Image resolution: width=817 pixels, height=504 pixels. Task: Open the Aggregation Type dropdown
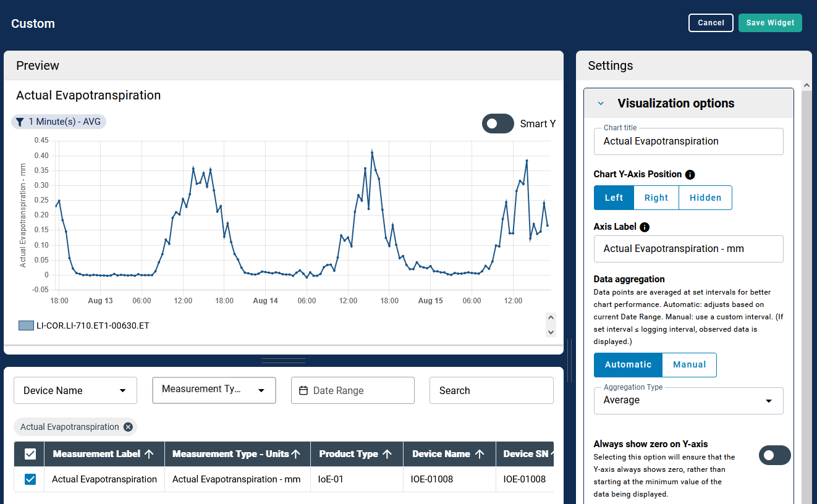coord(688,400)
